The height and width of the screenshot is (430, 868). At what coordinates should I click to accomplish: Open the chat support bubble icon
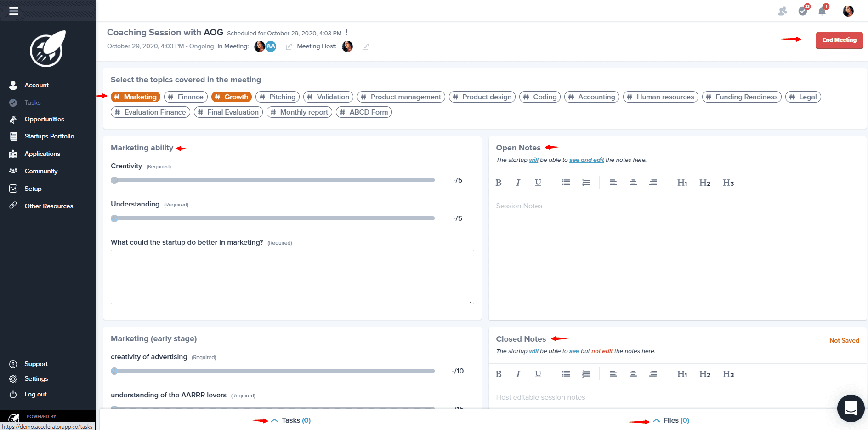click(851, 408)
